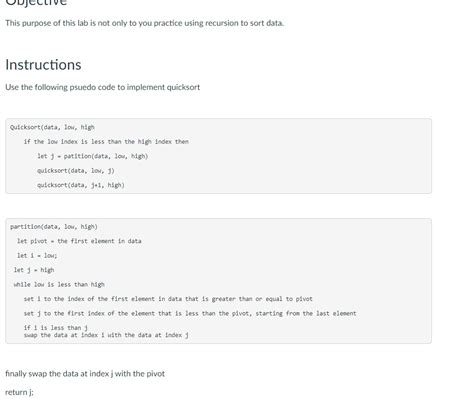Click the 'let i = low;' line
This screenshot has height=399, width=474.
(x=37, y=256)
